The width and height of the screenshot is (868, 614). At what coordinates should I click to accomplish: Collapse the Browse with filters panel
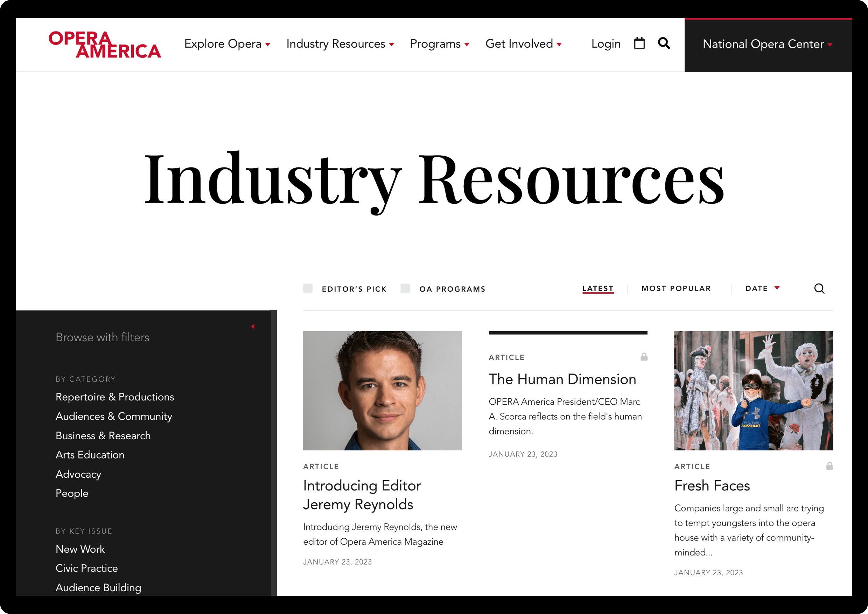(253, 326)
